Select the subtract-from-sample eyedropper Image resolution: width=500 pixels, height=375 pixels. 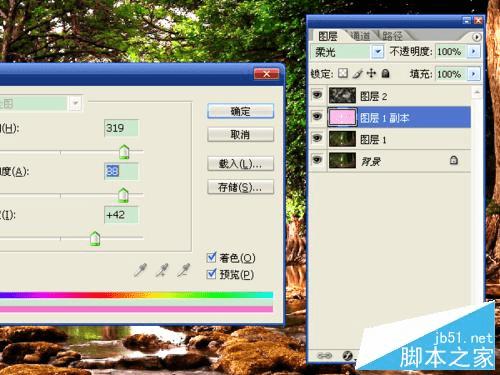point(183,270)
